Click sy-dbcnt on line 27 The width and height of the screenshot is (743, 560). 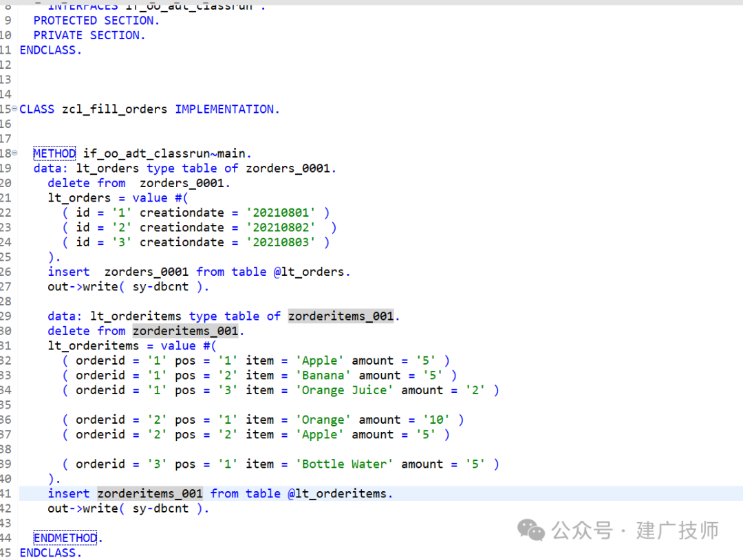pyautogui.click(x=160, y=287)
